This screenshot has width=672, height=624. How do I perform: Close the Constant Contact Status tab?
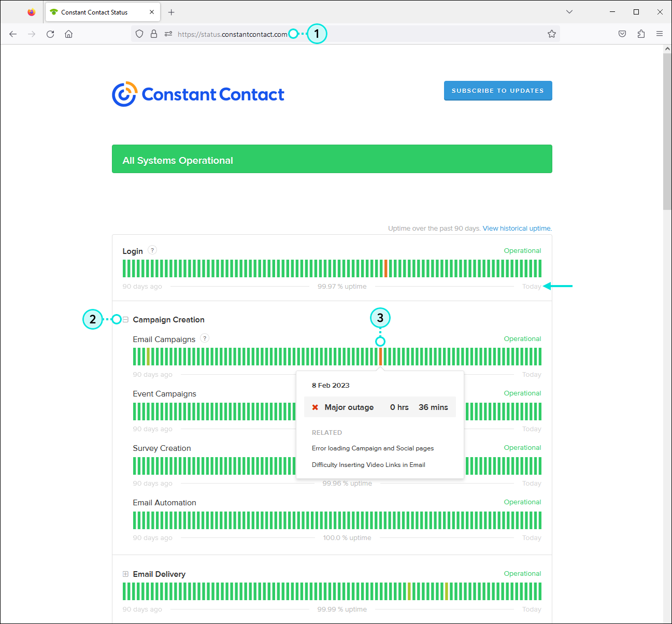(x=152, y=12)
